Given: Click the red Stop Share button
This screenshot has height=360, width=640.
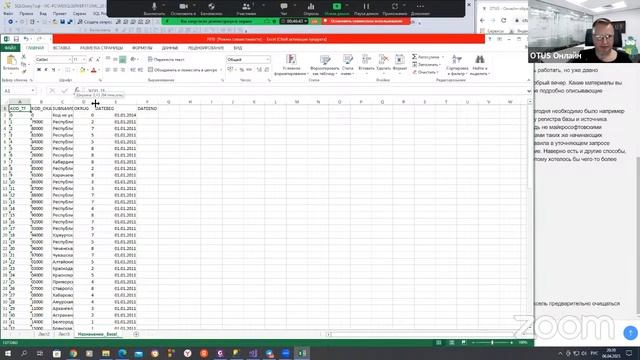Looking at the screenshot, I should (x=366, y=21).
